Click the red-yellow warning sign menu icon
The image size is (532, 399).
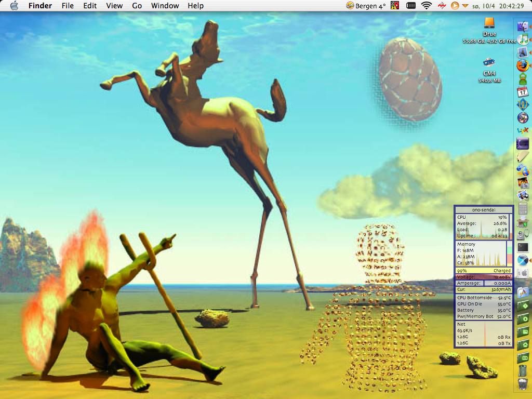(395, 5)
